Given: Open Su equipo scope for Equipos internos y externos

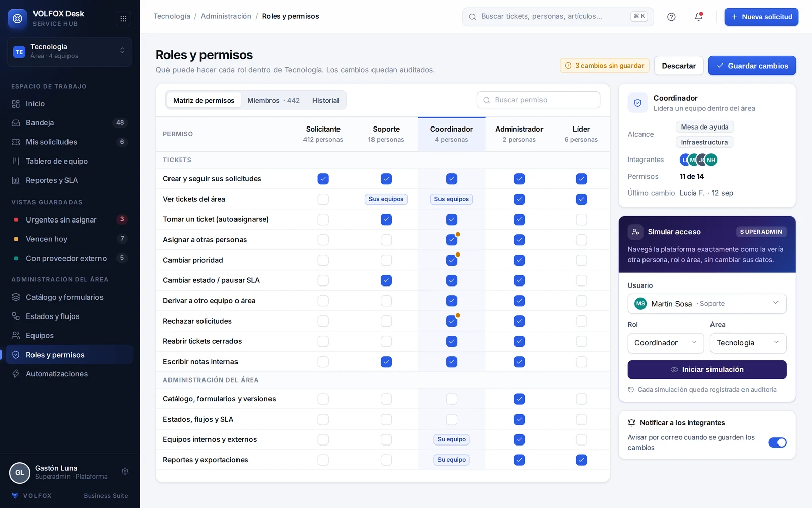Looking at the screenshot, I should [452, 439].
